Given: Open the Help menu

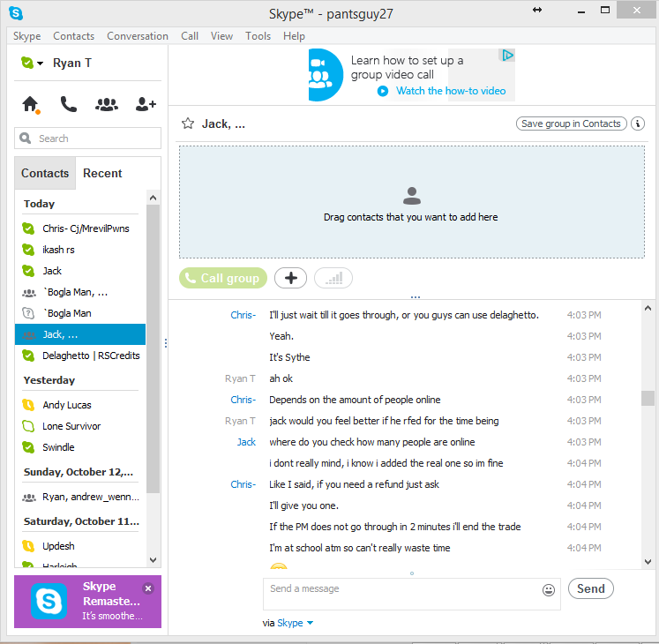Looking at the screenshot, I should (x=294, y=36).
